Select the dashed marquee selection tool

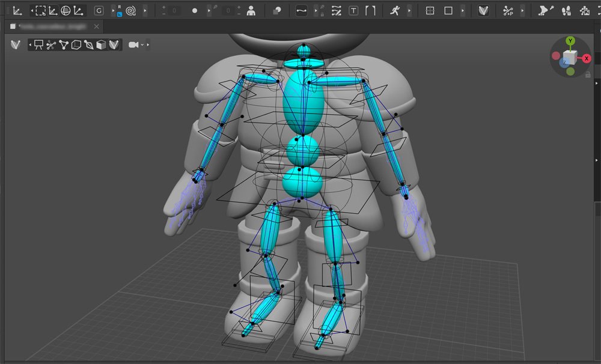41,10
